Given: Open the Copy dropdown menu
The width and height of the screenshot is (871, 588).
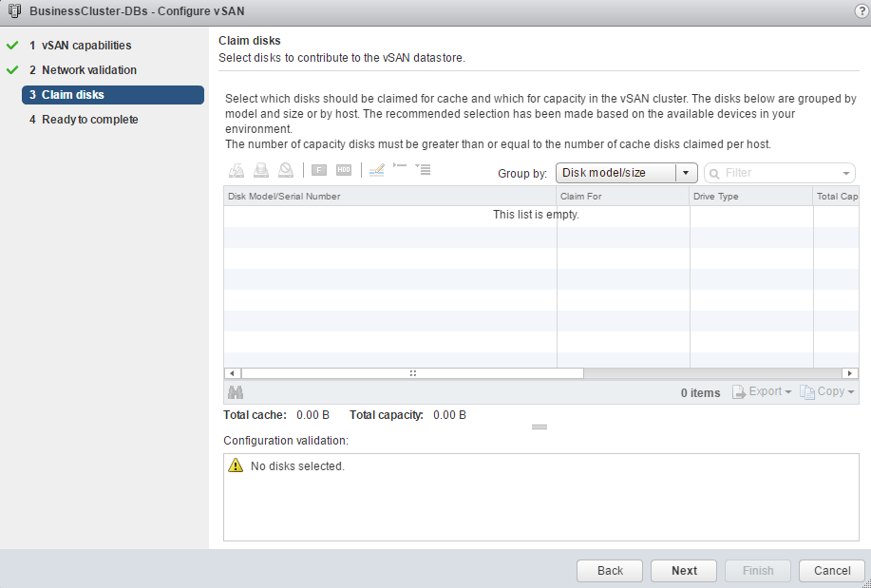Looking at the screenshot, I should pyautogui.click(x=827, y=392).
